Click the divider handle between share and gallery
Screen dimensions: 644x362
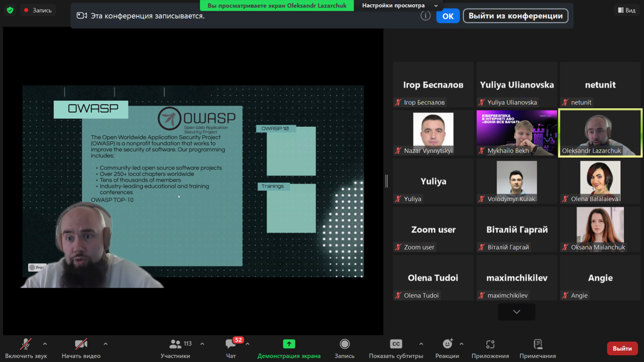point(386,181)
